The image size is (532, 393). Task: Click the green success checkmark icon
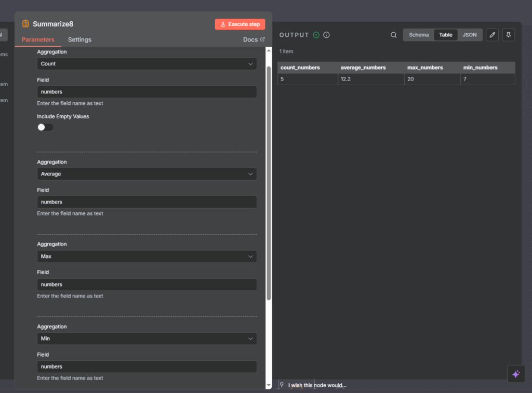click(316, 35)
